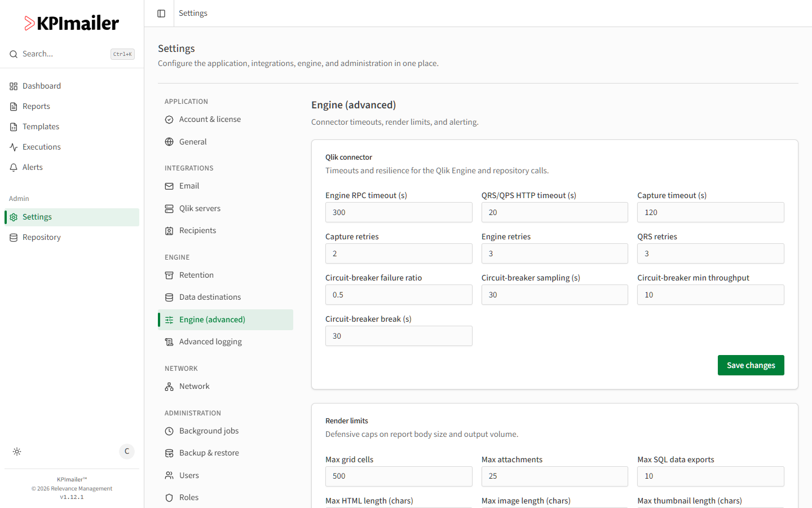The image size is (812, 508).
Task: Toggle light/dark theme sun icon
Action: (17, 452)
